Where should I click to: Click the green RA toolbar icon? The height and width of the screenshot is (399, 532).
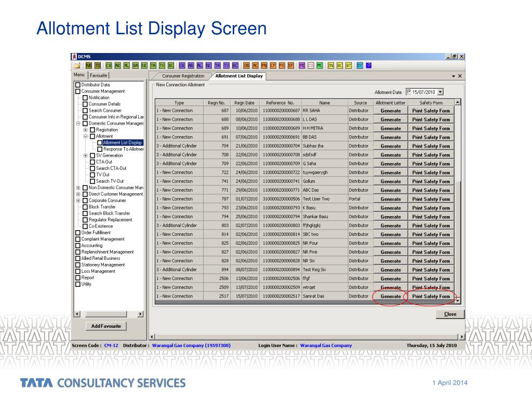click(x=136, y=65)
